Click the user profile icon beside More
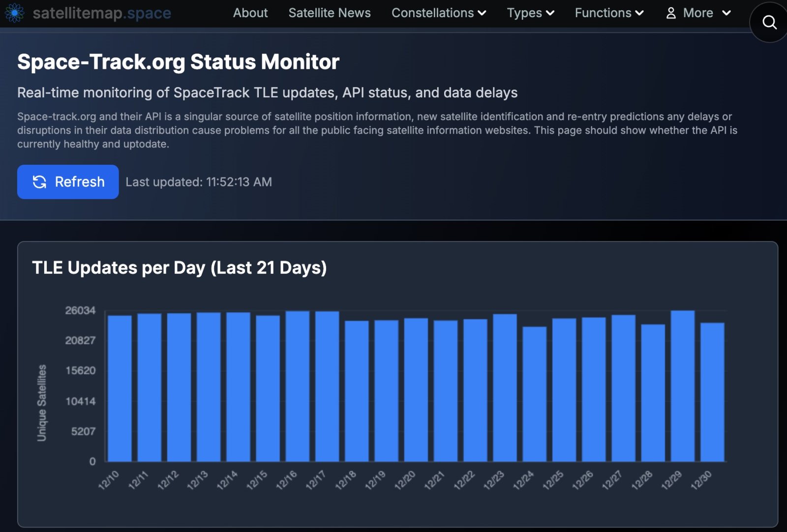 [671, 13]
